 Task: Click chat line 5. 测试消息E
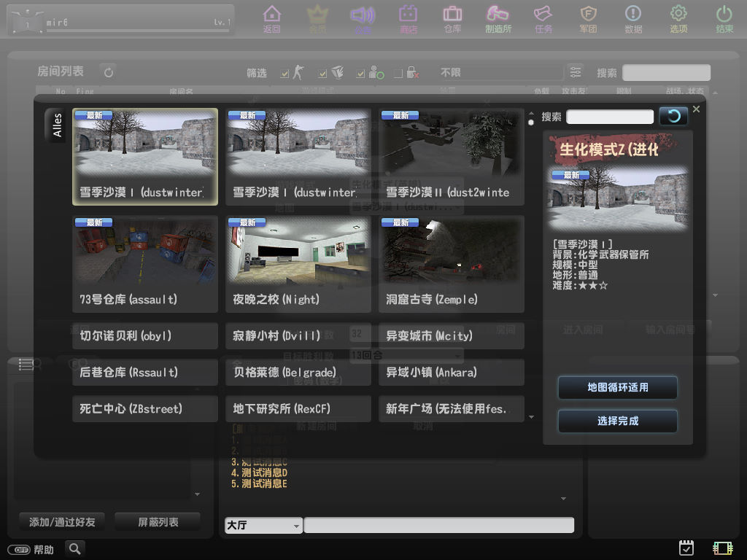pos(259,484)
